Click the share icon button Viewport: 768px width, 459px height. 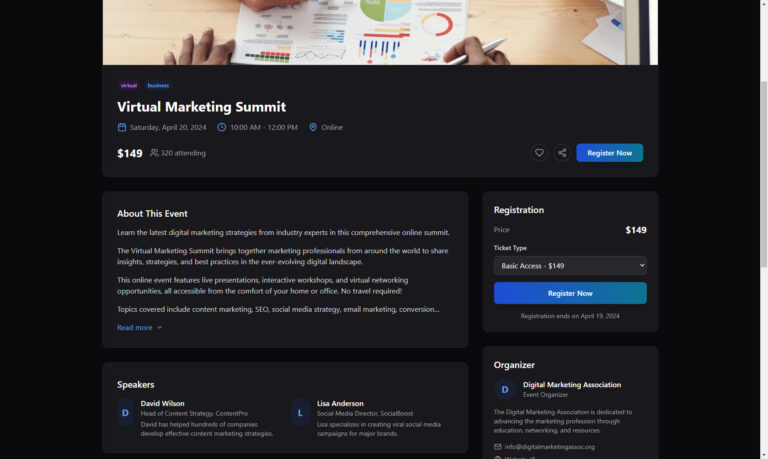tap(562, 153)
